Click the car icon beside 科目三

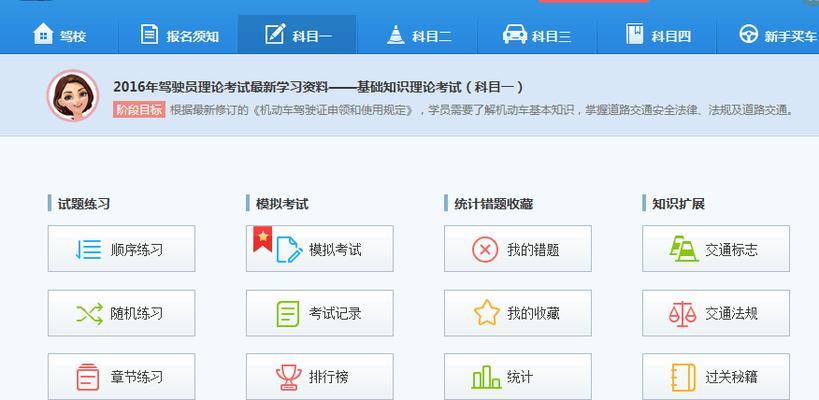(514, 35)
